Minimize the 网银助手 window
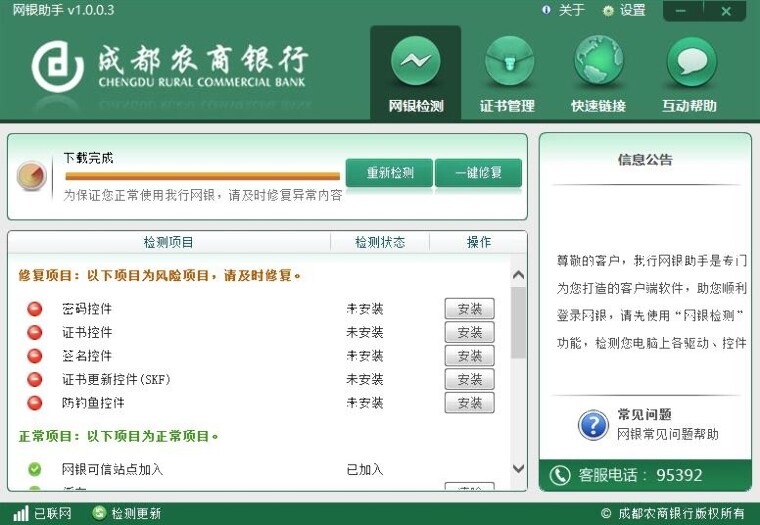This screenshot has height=525, width=760. [682, 11]
